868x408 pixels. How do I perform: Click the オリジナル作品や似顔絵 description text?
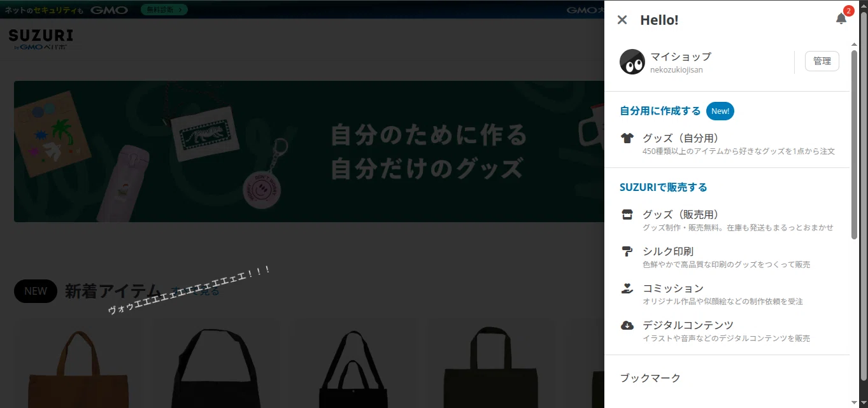click(723, 301)
